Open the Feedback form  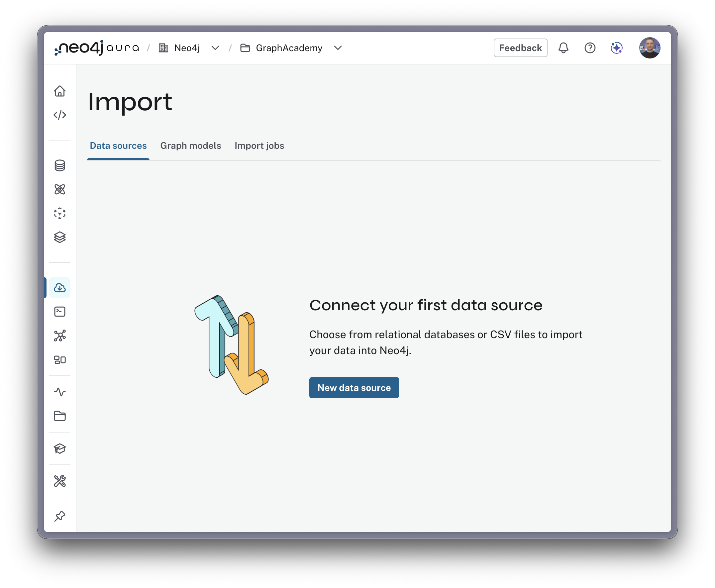pos(520,48)
